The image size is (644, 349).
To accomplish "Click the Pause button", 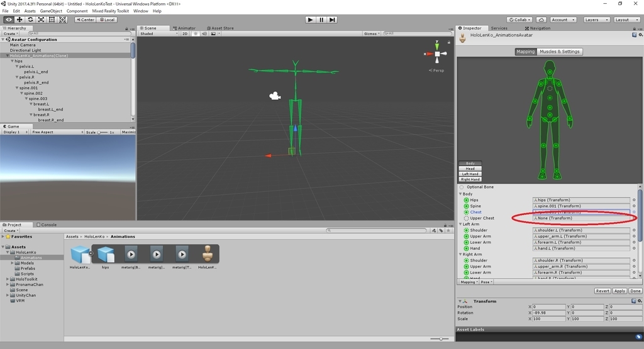I will [x=321, y=19].
